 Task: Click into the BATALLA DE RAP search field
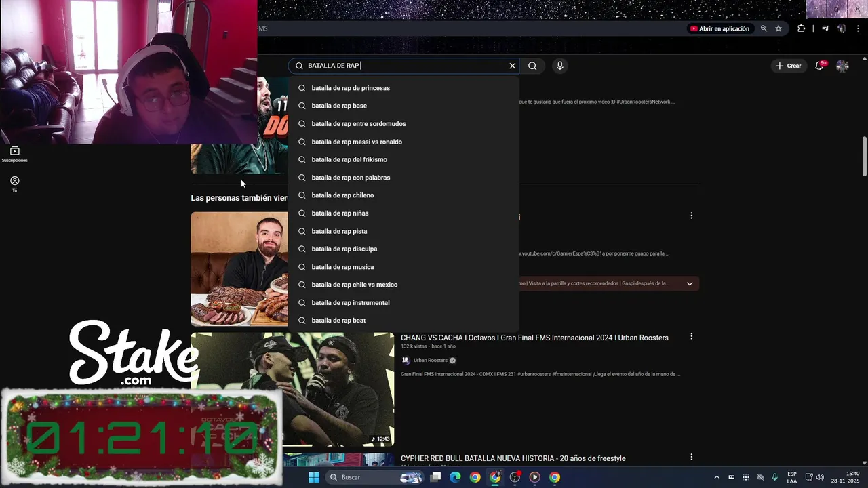point(403,66)
